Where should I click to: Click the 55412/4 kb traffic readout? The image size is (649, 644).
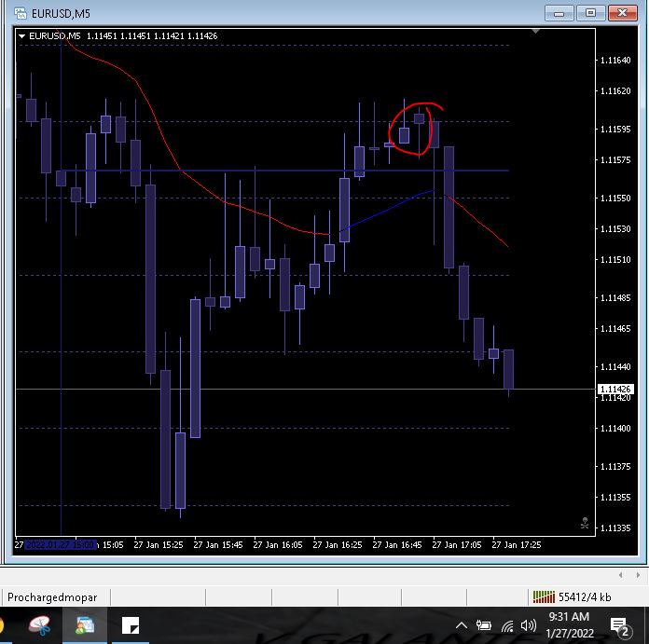585,596
